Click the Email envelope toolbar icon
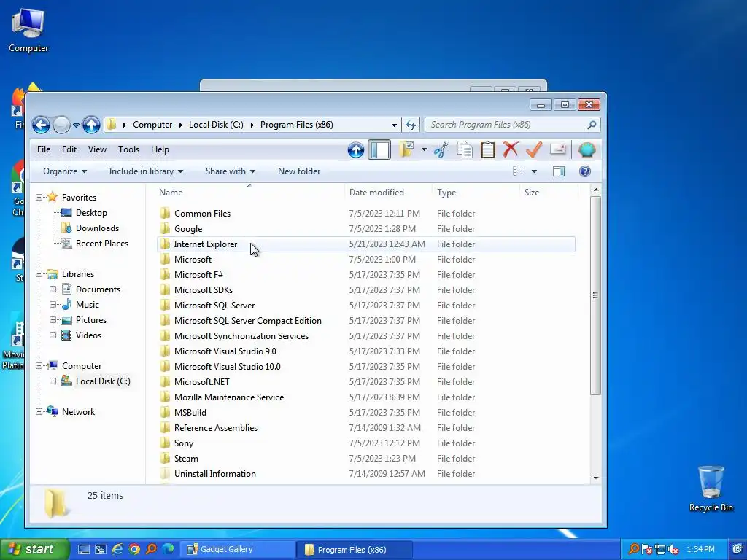Viewport: 747px width, 560px height. click(x=557, y=149)
